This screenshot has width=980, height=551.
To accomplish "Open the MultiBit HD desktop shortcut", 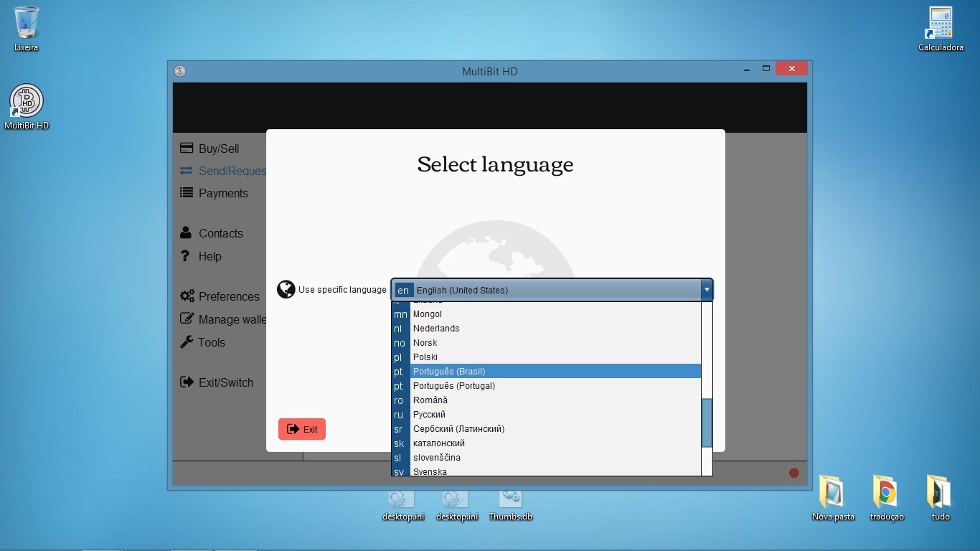I will pos(27,102).
